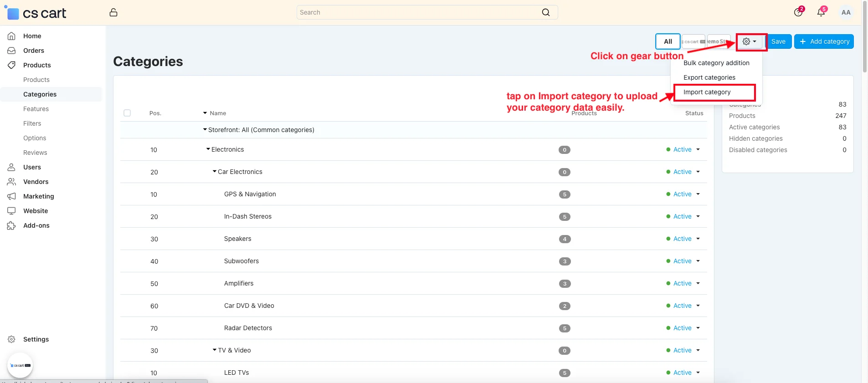
Task: Click the search magnifier icon
Action: click(x=545, y=13)
